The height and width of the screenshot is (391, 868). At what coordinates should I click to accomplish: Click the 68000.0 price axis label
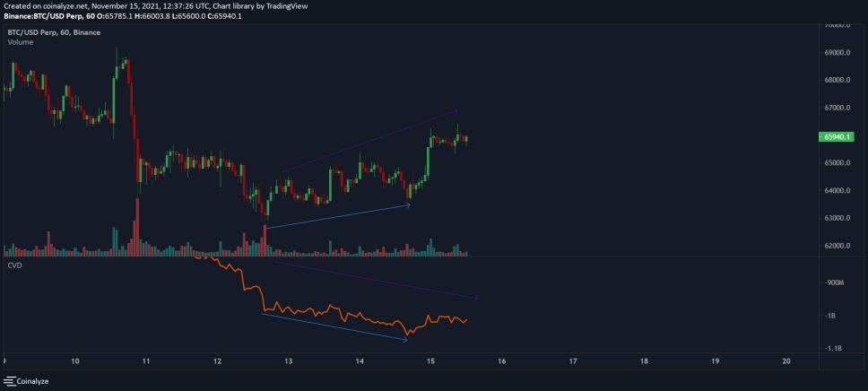(x=838, y=81)
